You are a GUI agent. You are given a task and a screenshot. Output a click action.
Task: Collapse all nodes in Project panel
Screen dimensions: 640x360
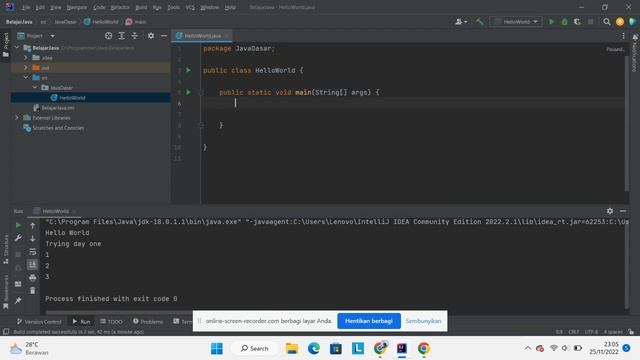pyautogui.click(x=135, y=36)
